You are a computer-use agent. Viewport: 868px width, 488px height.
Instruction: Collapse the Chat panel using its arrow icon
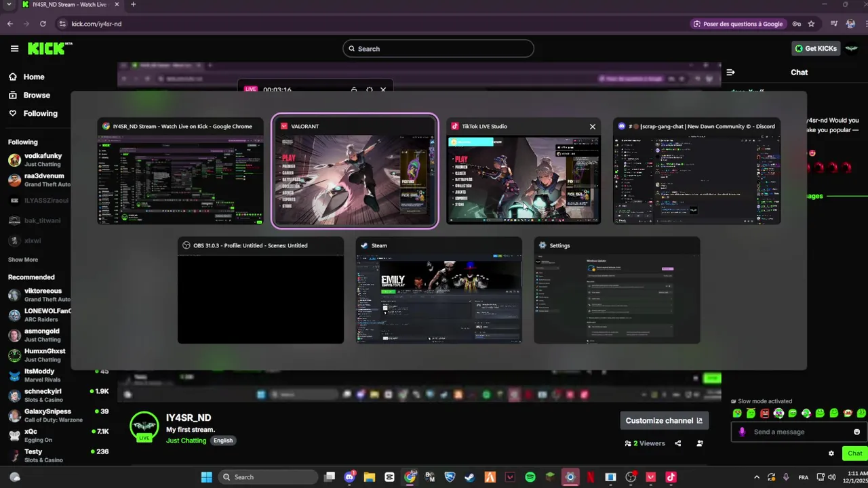(730, 73)
